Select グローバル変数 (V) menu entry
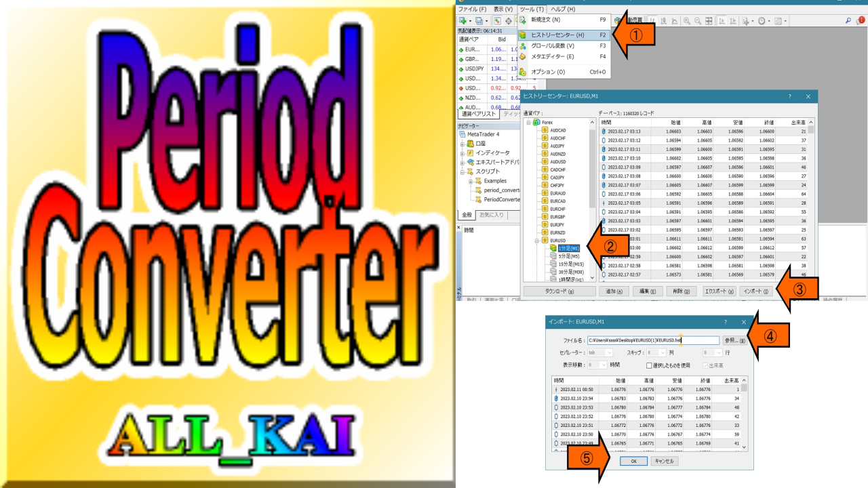Screen dimensions: 868x488 [564, 45]
